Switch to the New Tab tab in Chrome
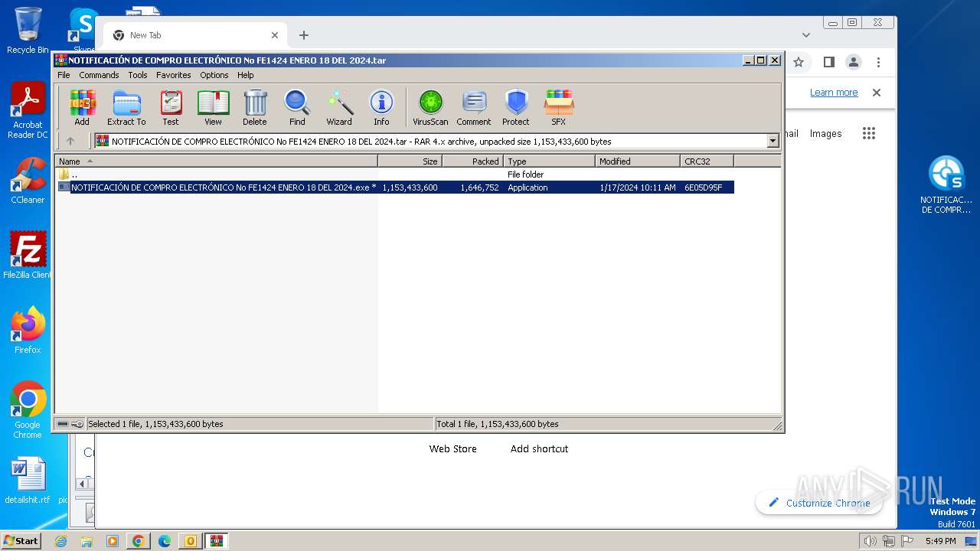 point(194,35)
